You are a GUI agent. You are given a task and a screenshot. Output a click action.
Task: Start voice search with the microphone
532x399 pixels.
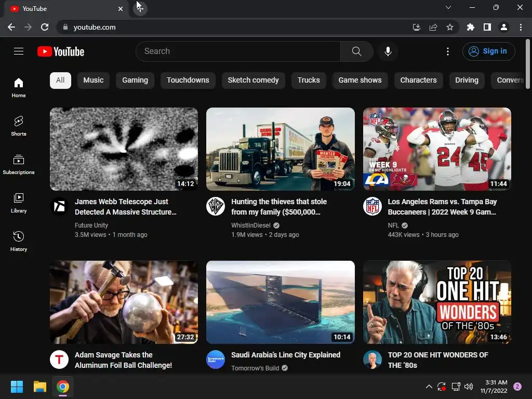(388, 51)
